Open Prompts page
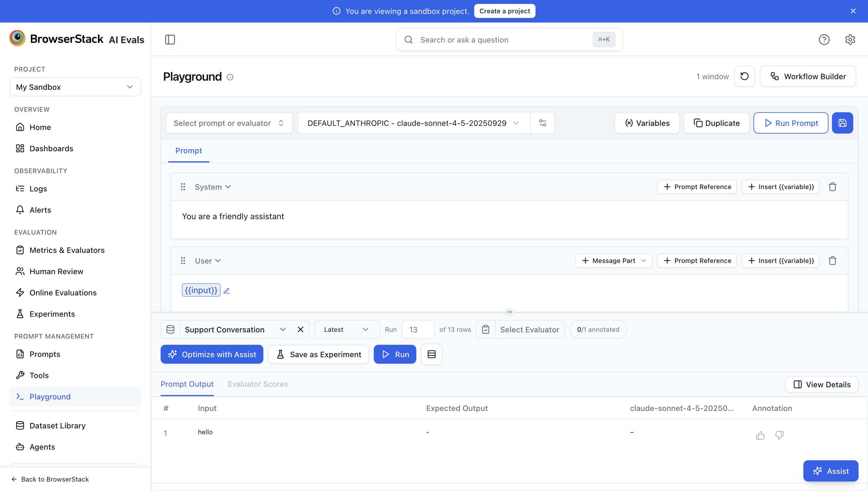868x491 pixels. click(x=75, y=354)
